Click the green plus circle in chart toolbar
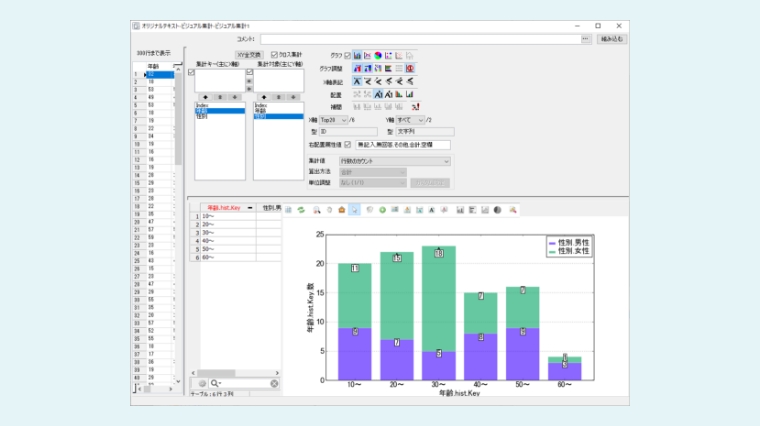The width and height of the screenshot is (760, 426). (382, 210)
